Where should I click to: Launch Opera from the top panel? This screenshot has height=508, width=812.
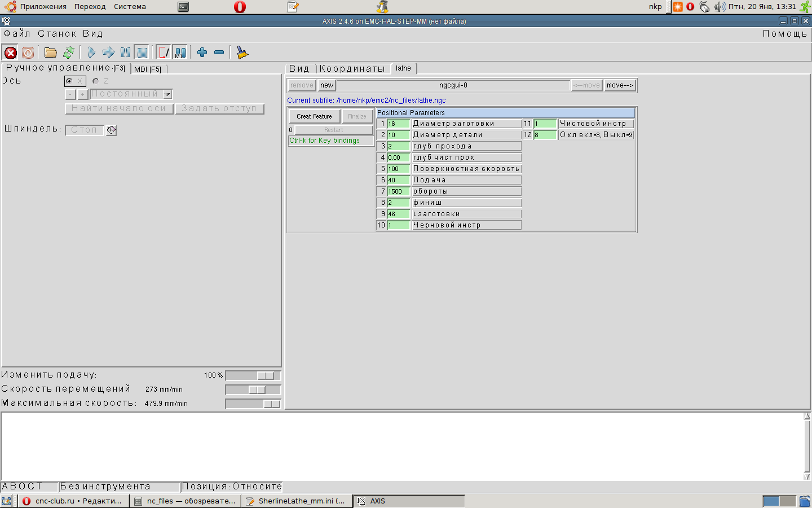coord(240,7)
